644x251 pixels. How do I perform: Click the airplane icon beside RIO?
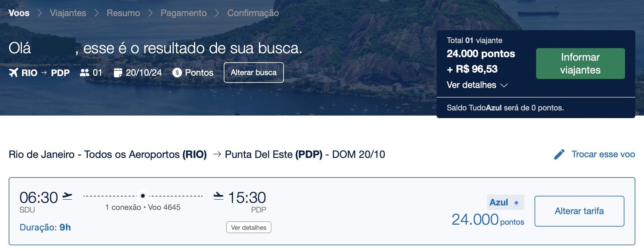pos(13,73)
